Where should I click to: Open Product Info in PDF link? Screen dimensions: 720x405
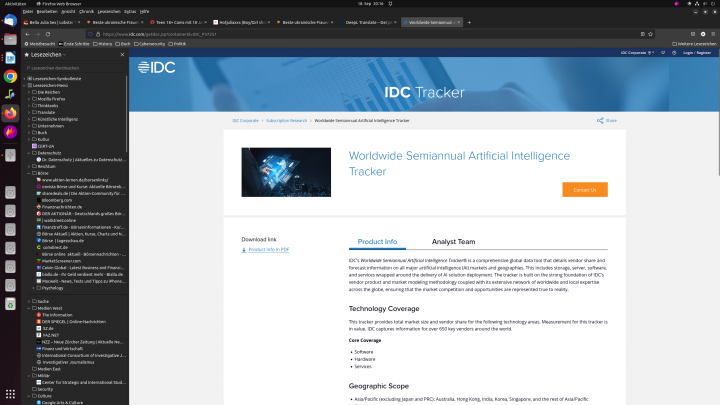pyautogui.click(x=269, y=250)
